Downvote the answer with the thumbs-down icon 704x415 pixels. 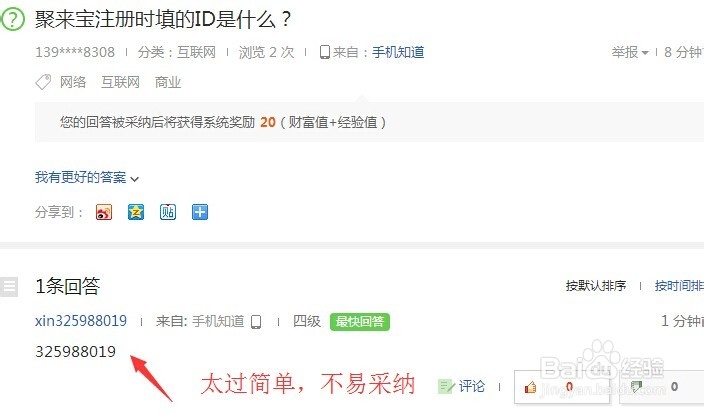pyautogui.click(x=636, y=387)
